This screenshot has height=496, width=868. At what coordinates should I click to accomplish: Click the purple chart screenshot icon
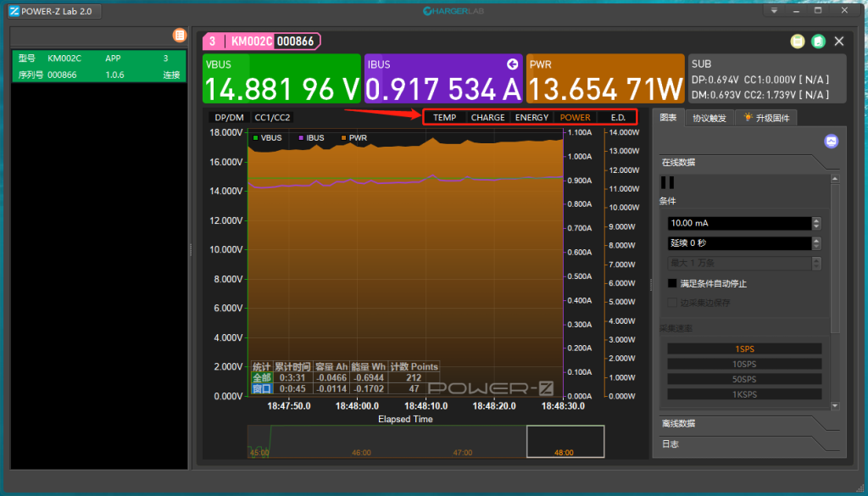831,141
